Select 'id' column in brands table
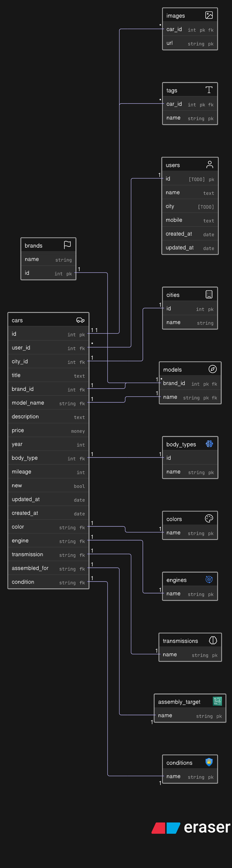 coord(48,273)
